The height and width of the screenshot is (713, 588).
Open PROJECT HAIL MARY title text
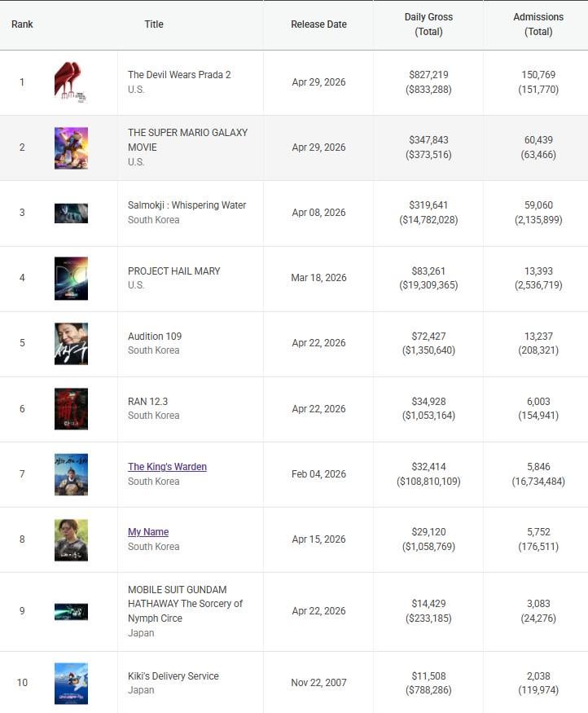pos(174,271)
